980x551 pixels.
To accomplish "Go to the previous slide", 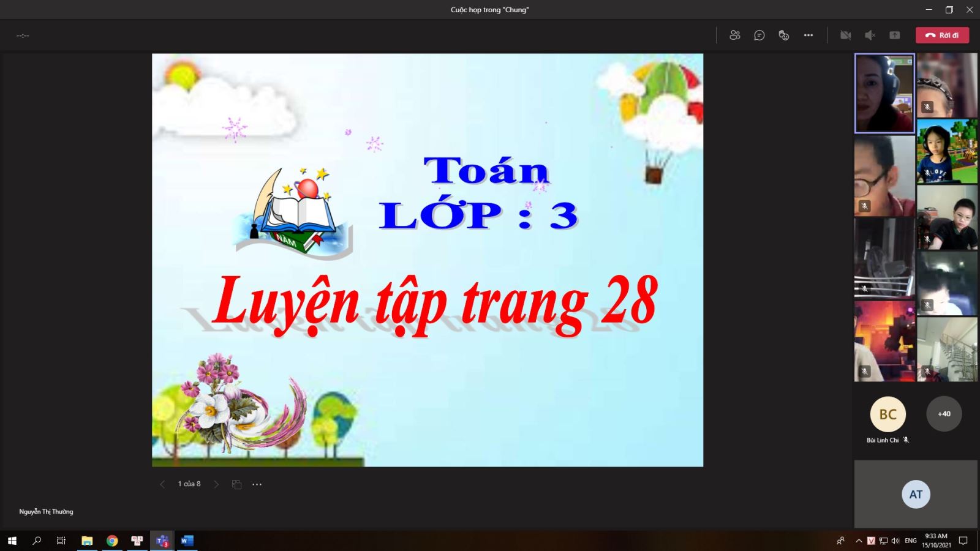I will click(x=162, y=484).
